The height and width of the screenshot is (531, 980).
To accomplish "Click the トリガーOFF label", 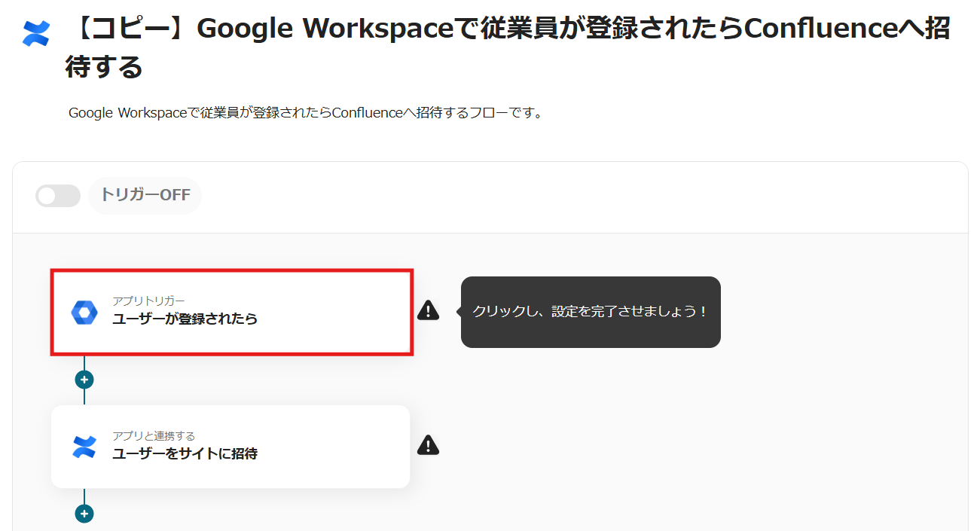I will tap(145, 196).
